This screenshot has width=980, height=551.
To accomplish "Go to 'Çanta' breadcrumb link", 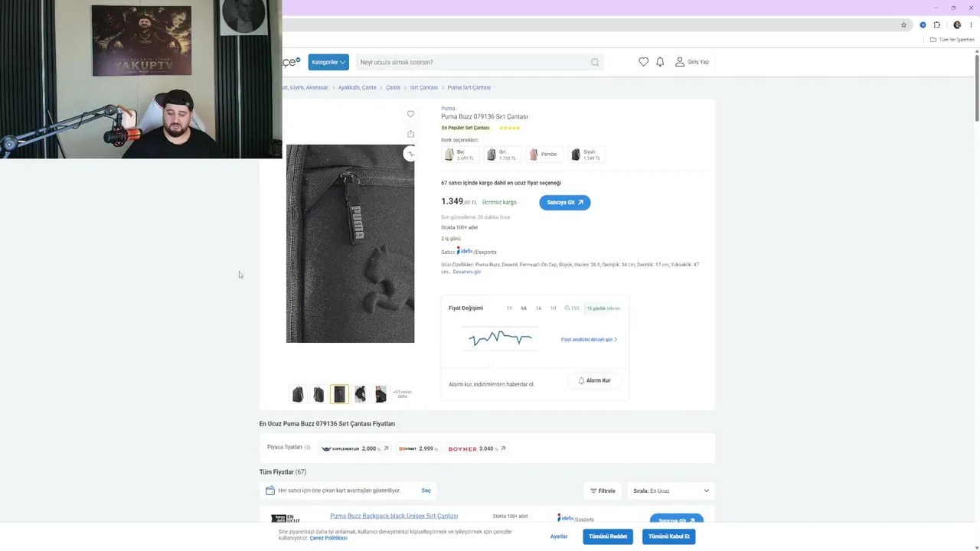I will tap(393, 87).
